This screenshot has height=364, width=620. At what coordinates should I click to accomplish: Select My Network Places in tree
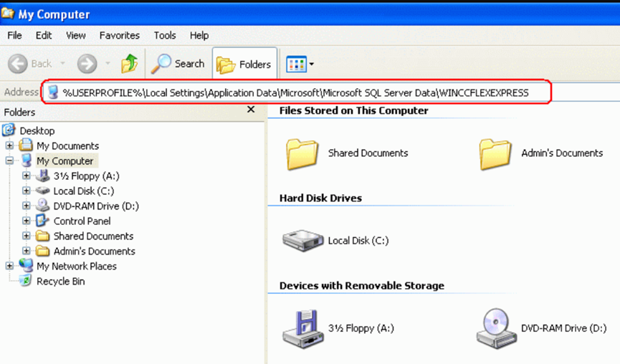tap(76, 266)
